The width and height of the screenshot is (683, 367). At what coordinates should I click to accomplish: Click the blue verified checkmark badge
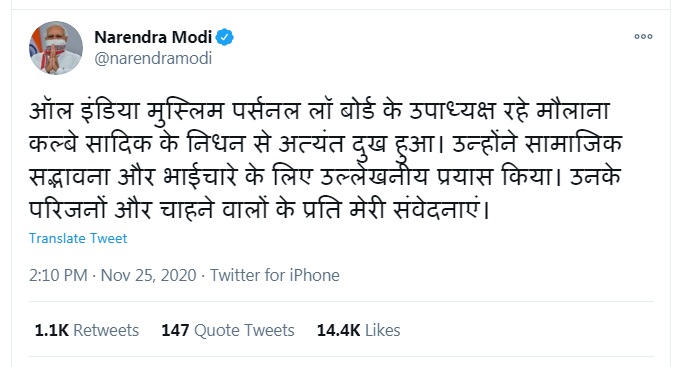pyautogui.click(x=225, y=37)
